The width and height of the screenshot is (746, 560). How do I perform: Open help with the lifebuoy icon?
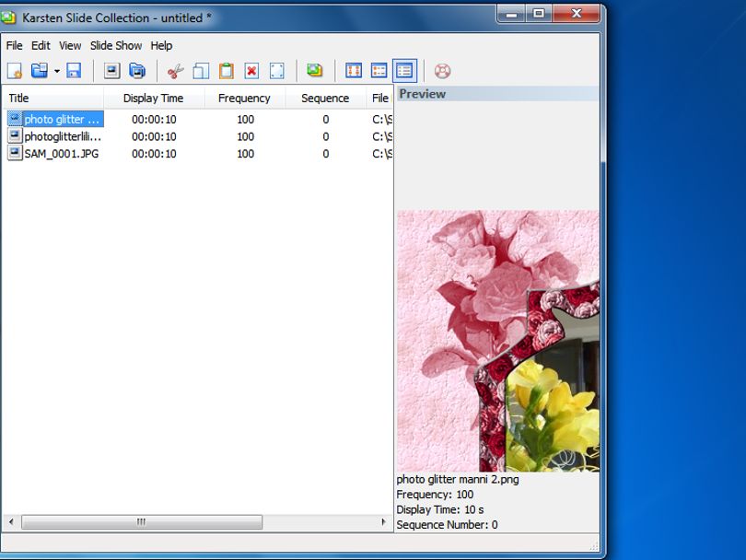tap(442, 71)
